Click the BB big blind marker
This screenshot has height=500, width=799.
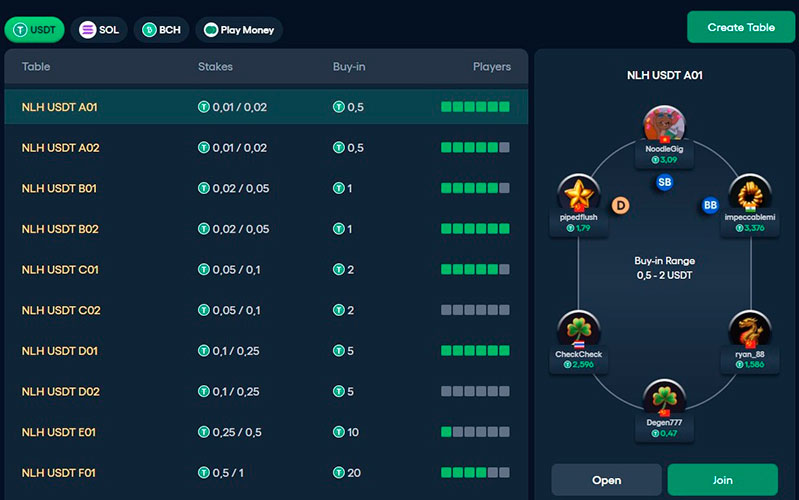[x=710, y=205]
